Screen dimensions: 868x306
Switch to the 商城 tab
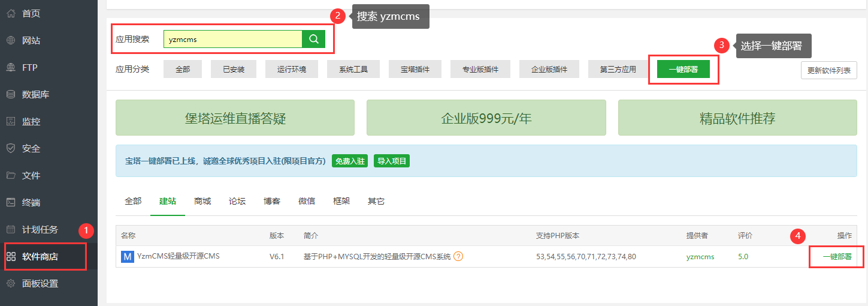tap(202, 201)
